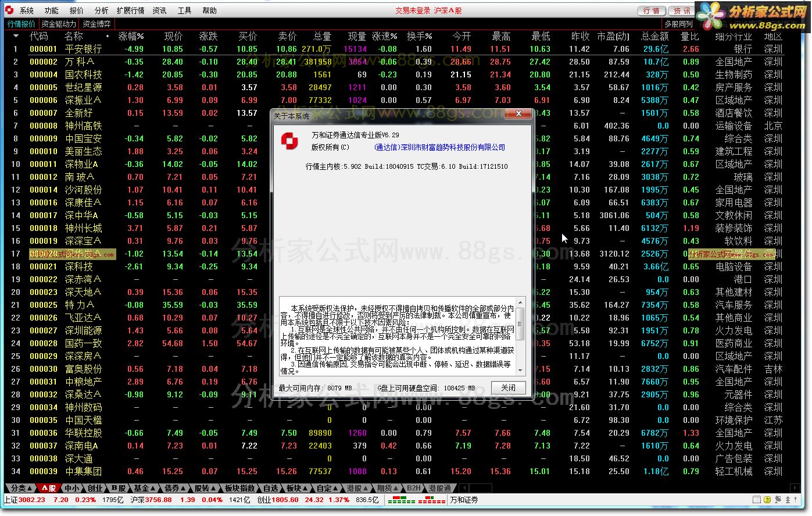Select the B股 bottom tab

119,488
